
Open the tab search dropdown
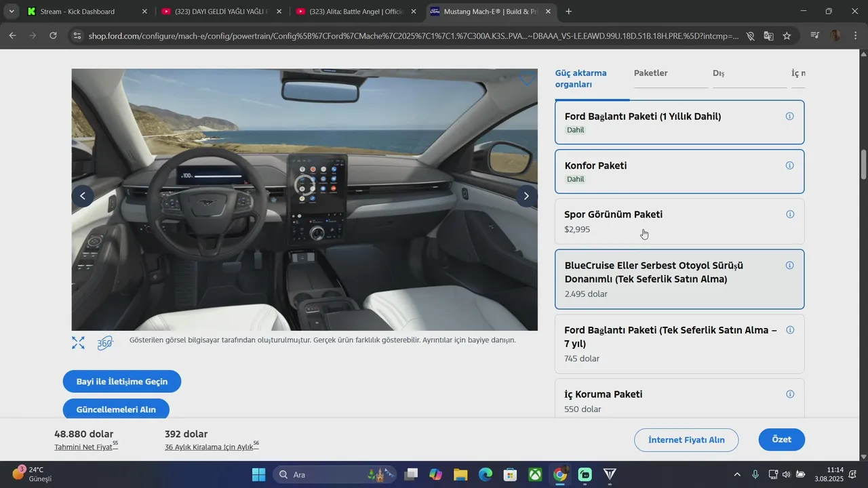tap(12, 12)
